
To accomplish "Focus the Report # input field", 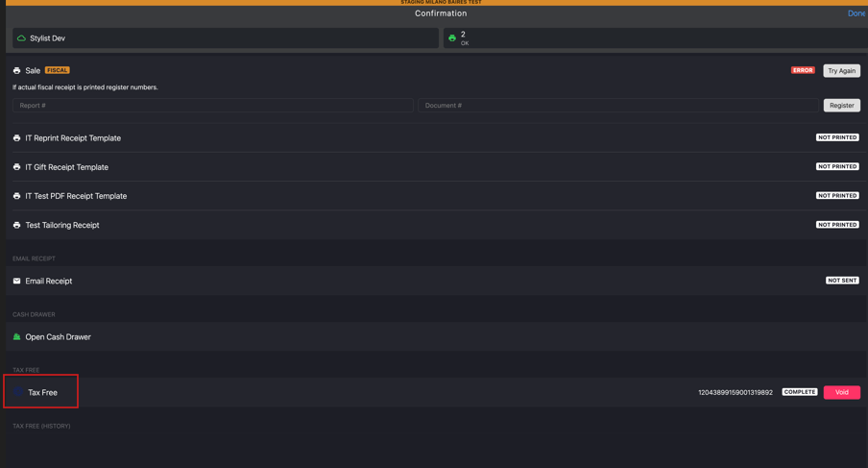I will point(212,106).
